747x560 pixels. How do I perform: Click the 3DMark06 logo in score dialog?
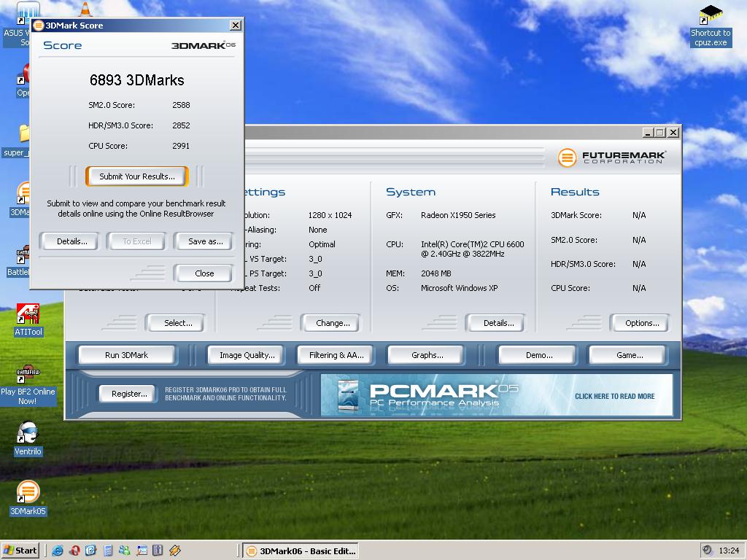point(204,45)
